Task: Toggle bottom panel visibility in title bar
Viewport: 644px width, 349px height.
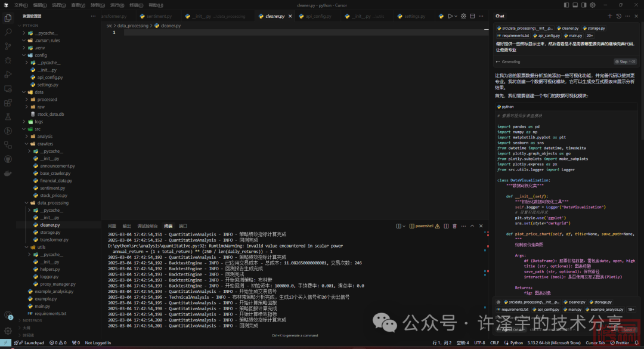Action: click(575, 5)
